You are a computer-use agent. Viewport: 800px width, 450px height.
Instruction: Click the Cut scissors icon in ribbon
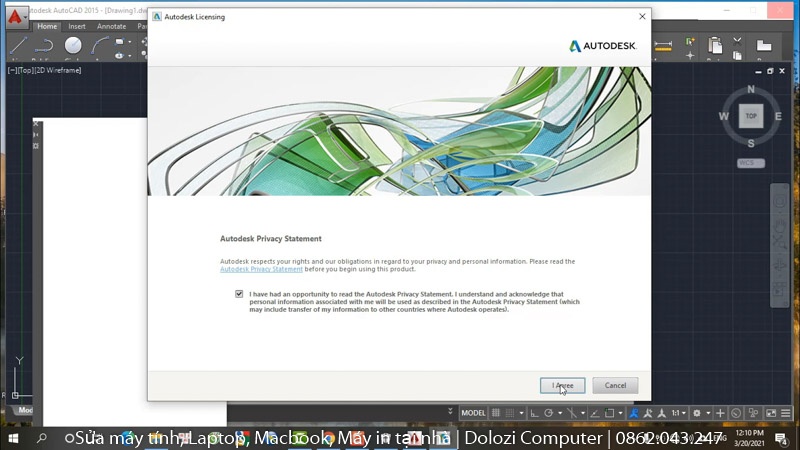pos(737,41)
